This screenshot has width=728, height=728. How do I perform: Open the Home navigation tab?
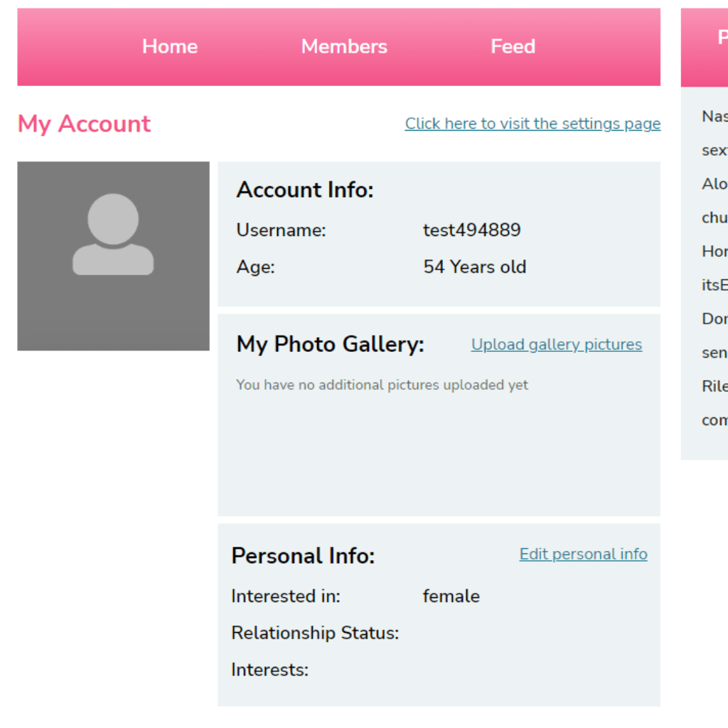pyautogui.click(x=170, y=47)
